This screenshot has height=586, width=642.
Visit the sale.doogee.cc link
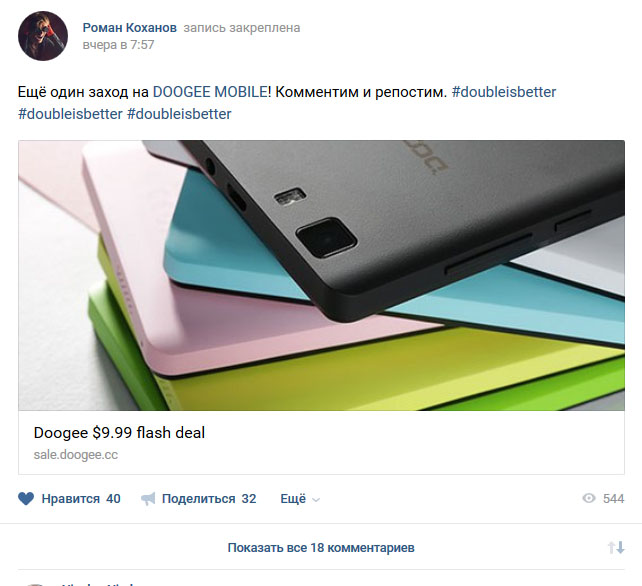tap(76, 455)
